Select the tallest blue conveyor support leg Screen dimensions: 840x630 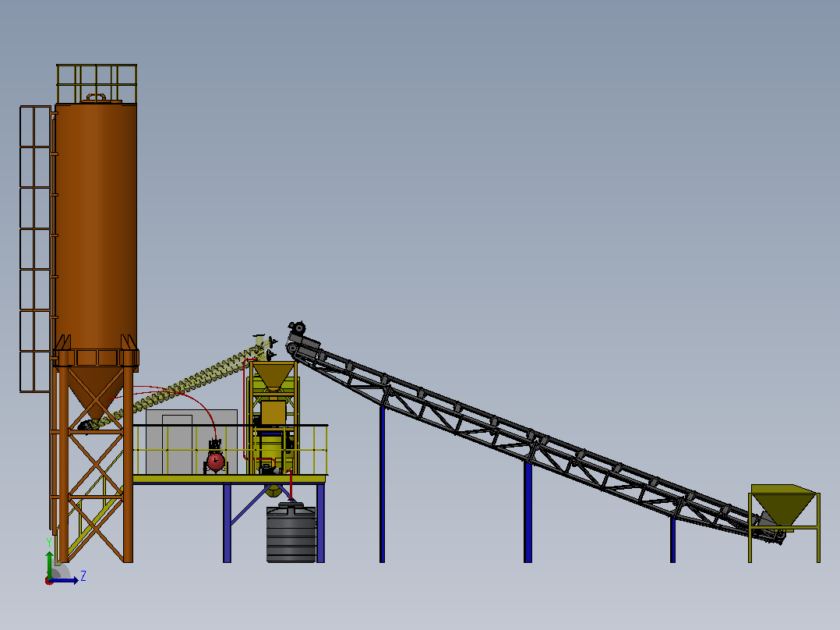pyautogui.click(x=382, y=485)
